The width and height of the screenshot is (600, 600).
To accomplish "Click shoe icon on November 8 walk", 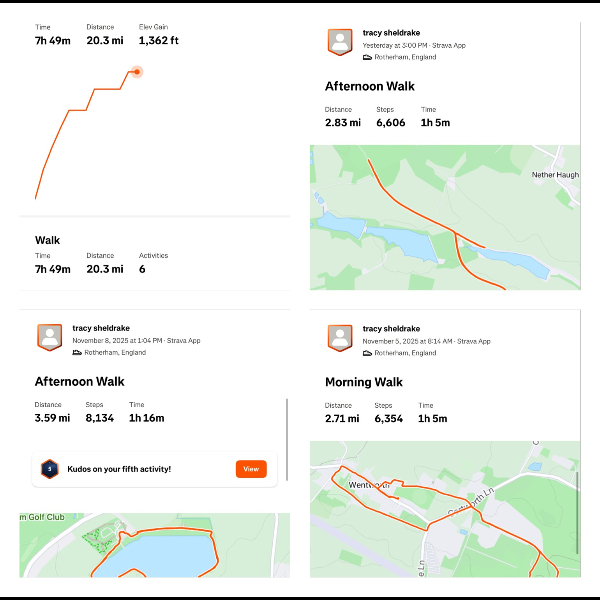I will [77, 353].
